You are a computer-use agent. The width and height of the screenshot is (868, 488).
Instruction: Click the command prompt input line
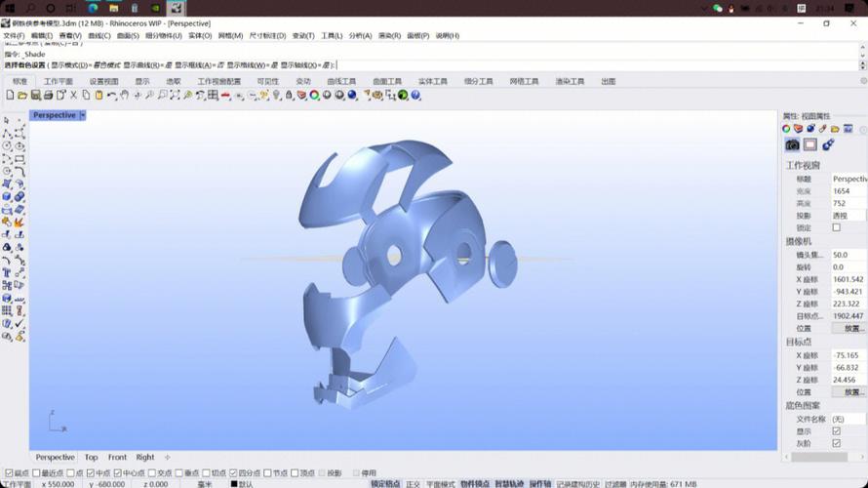tap(431, 65)
